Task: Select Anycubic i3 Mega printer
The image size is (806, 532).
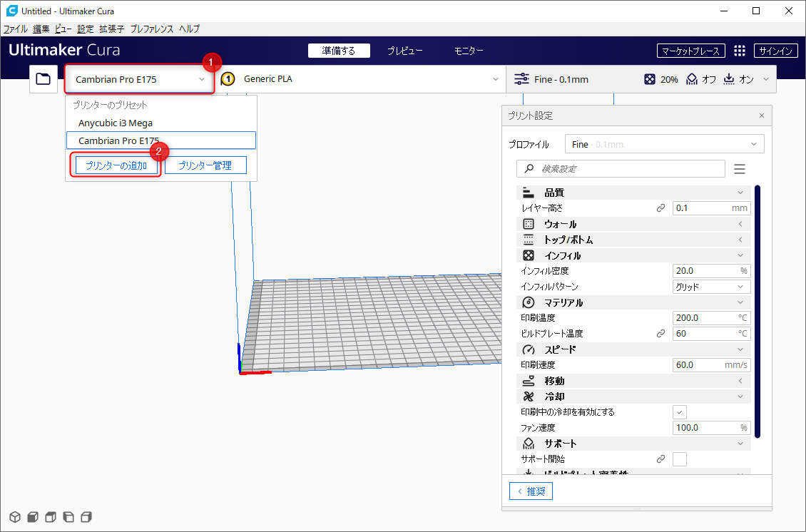Action: [x=161, y=123]
